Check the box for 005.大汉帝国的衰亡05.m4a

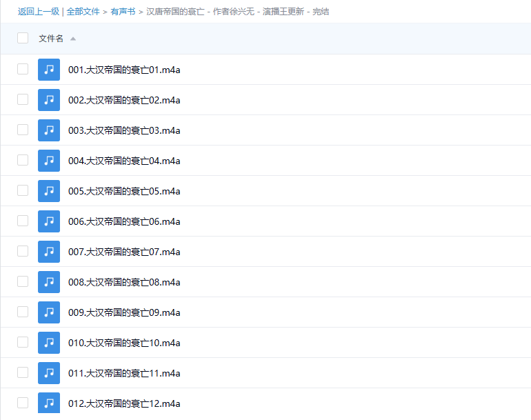(23, 190)
